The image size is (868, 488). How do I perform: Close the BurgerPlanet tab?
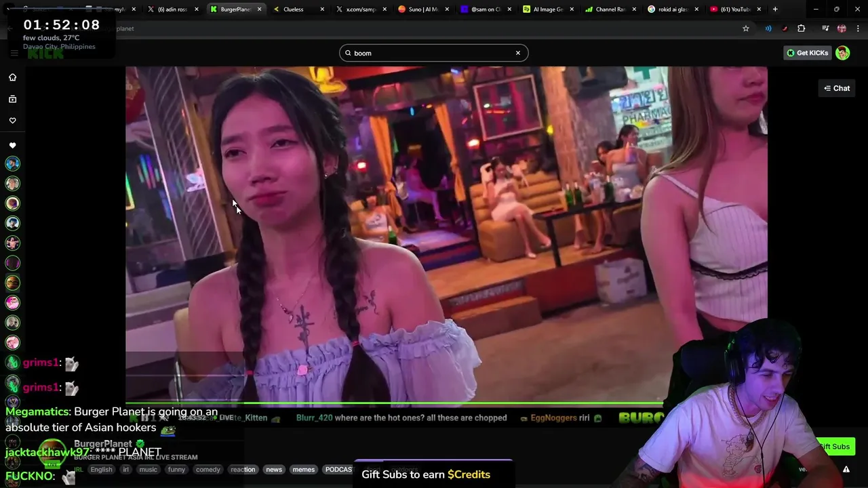259,9
